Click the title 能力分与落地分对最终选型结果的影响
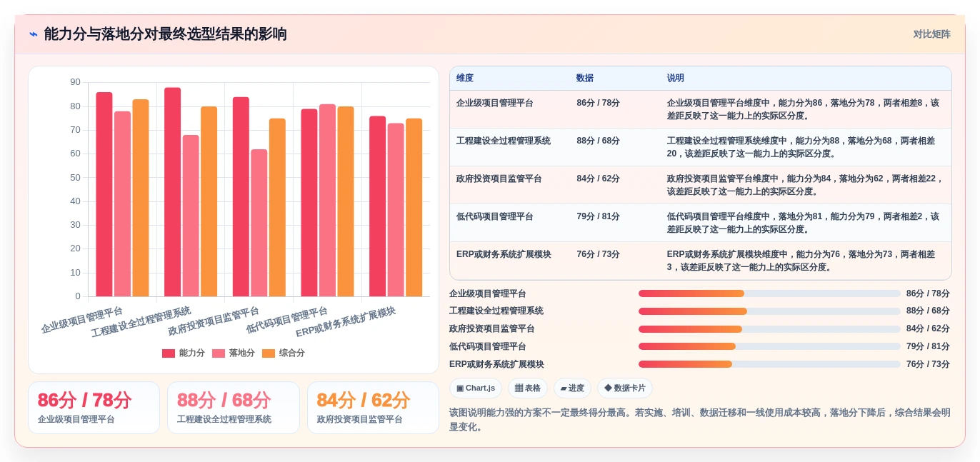Screen dimensions: 980x462 point(165,34)
